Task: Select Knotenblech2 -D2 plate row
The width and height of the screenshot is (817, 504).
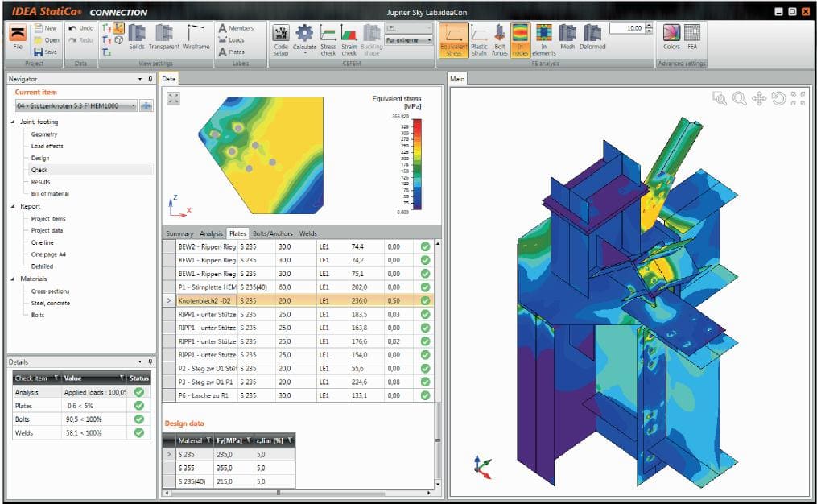Action: tap(299, 301)
